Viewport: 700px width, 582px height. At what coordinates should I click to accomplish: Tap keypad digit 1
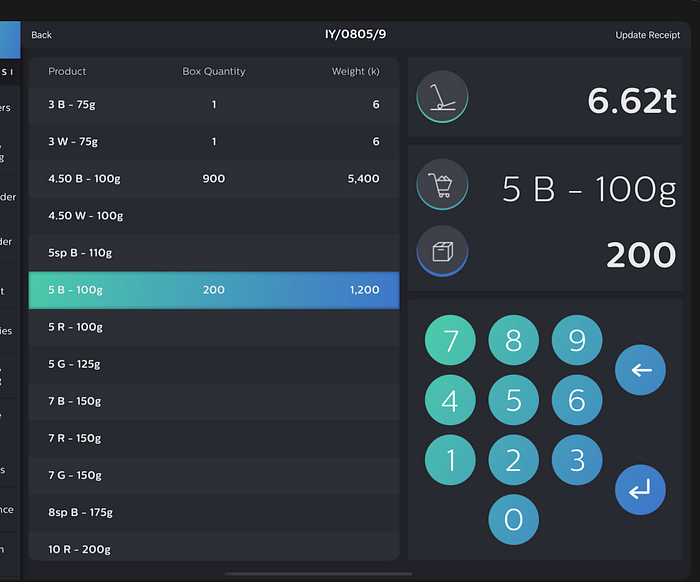[x=450, y=460]
